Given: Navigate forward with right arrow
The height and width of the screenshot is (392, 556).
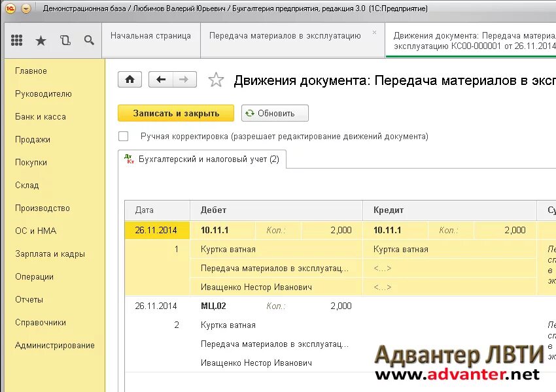Looking at the screenshot, I should pyautogui.click(x=184, y=79).
